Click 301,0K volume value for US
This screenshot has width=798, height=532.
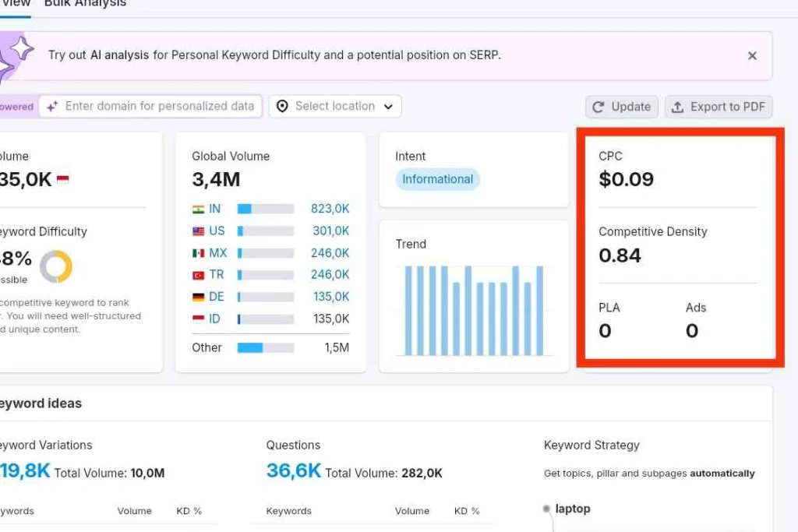point(330,231)
